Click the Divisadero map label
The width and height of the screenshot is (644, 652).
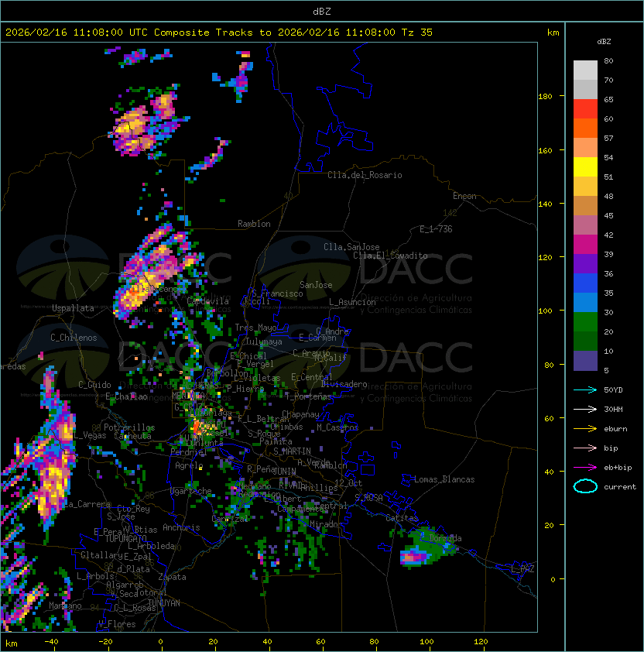pyautogui.click(x=344, y=384)
